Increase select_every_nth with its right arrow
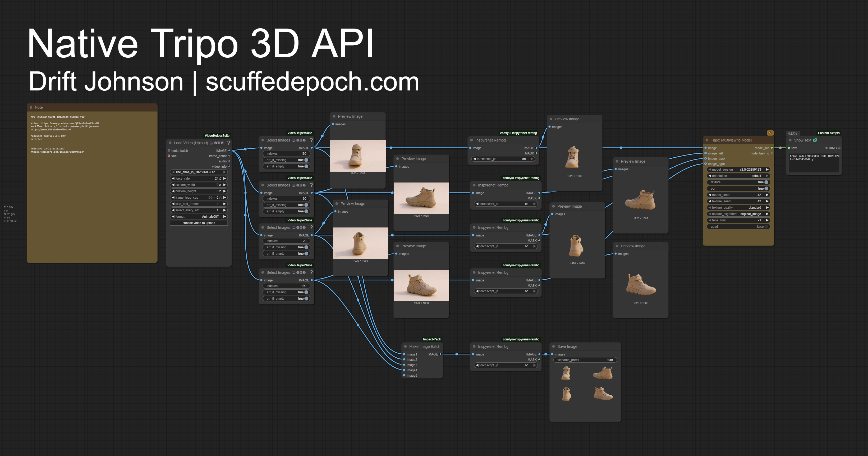 (x=224, y=210)
